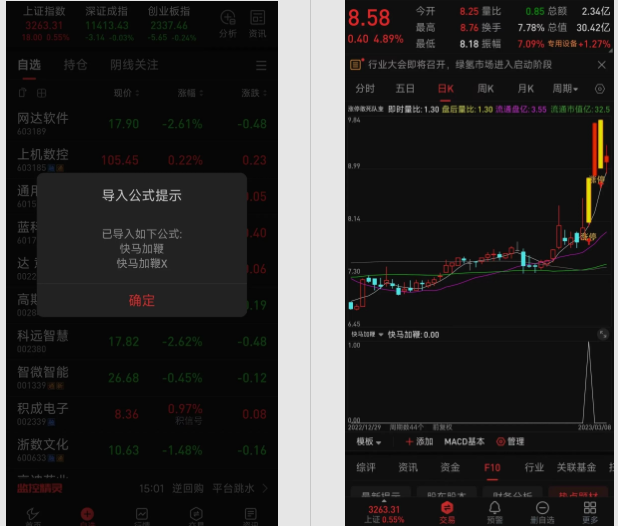Open the hamburger list menu beside 阴线关注
Image resolution: width=618 pixels, height=526 pixels.
coord(261,65)
